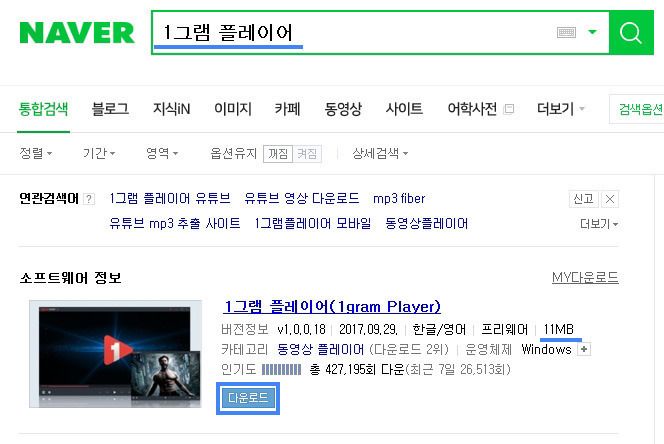Open related search 1그램 플레이어 유튜브

pyautogui.click(x=170, y=198)
